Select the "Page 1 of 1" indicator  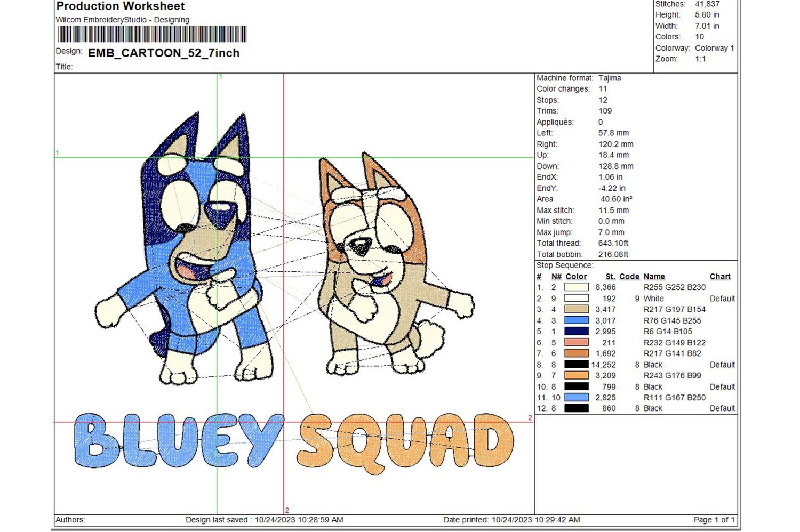point(714,520)
